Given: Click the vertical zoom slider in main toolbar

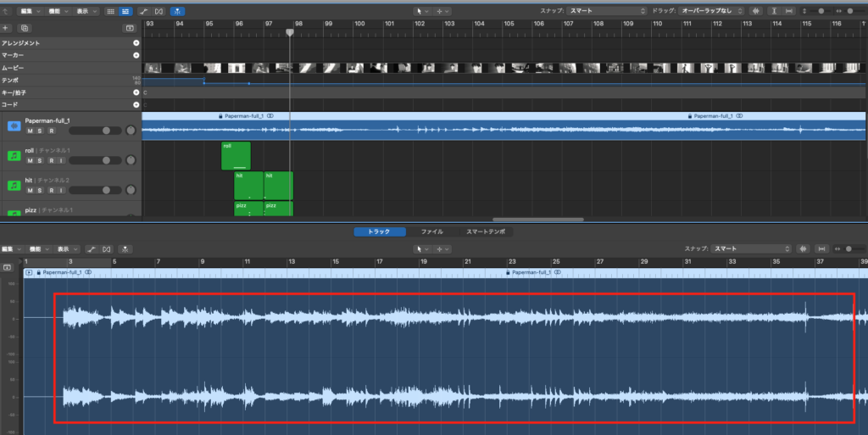Looking at the screenshot, I should [x=821, y=11].
